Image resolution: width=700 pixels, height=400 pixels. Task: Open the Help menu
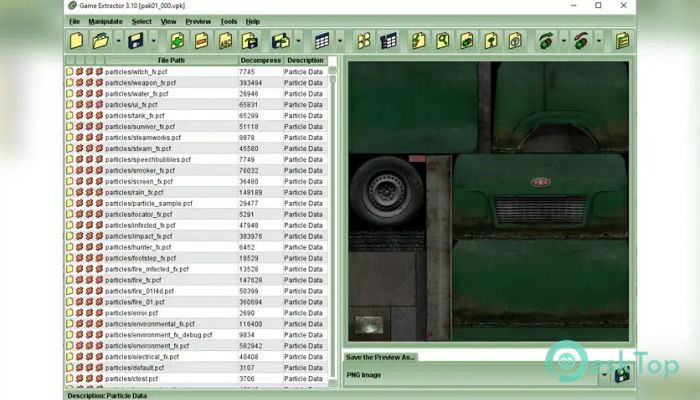(252, 21)
